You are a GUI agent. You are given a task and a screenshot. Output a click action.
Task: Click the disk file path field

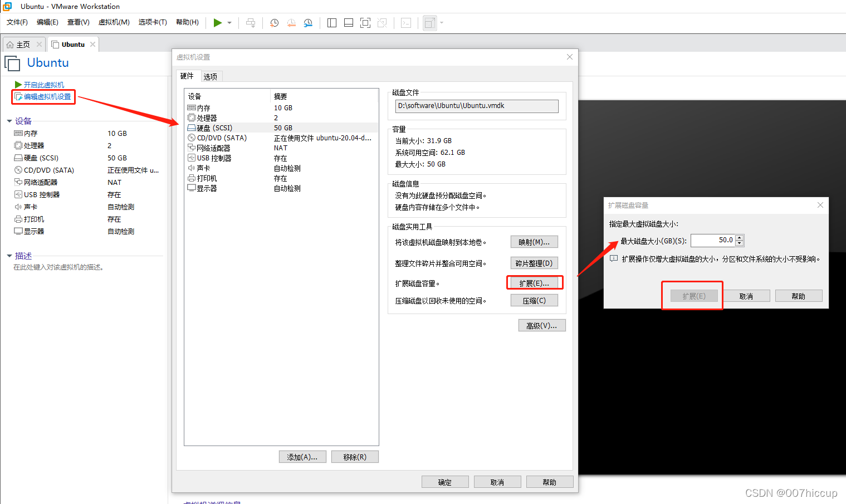click(x=477, y=106)
